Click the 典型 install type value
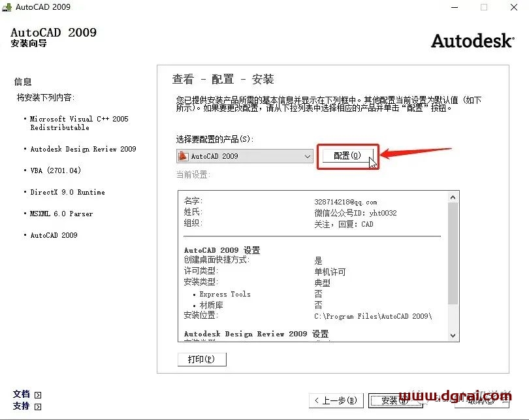This screenshot has width=529, height=420. [x=322, y=283]
